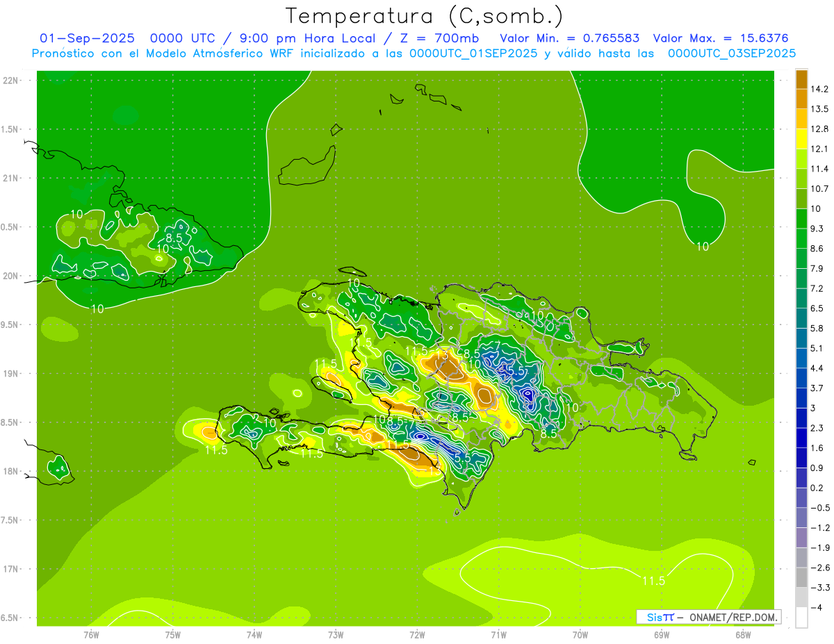
Task: Click the 76W longitude axis label
Action: pos(91,634)
